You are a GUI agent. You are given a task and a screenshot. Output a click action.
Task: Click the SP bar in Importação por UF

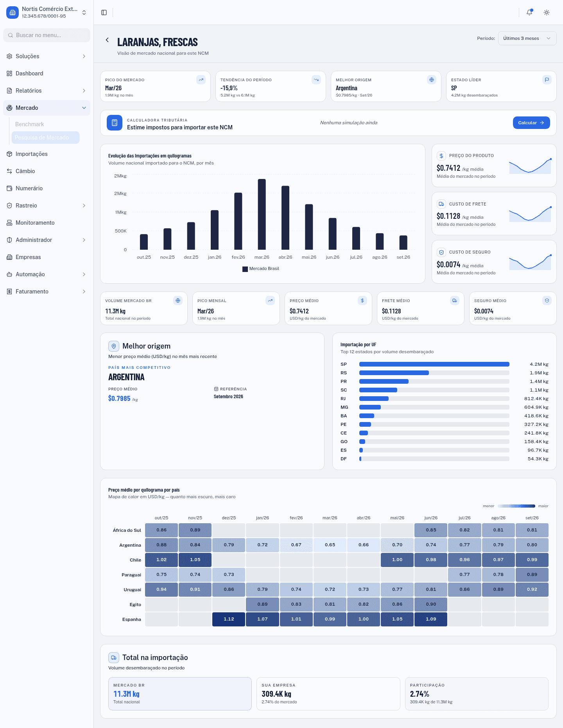(x=434, y=364)
